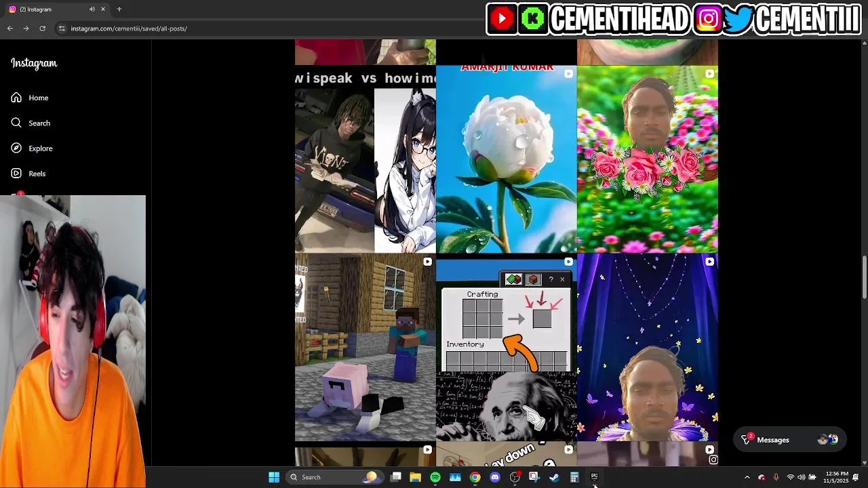Open a new browser tab
868x488 pixels.
[119, 9]
